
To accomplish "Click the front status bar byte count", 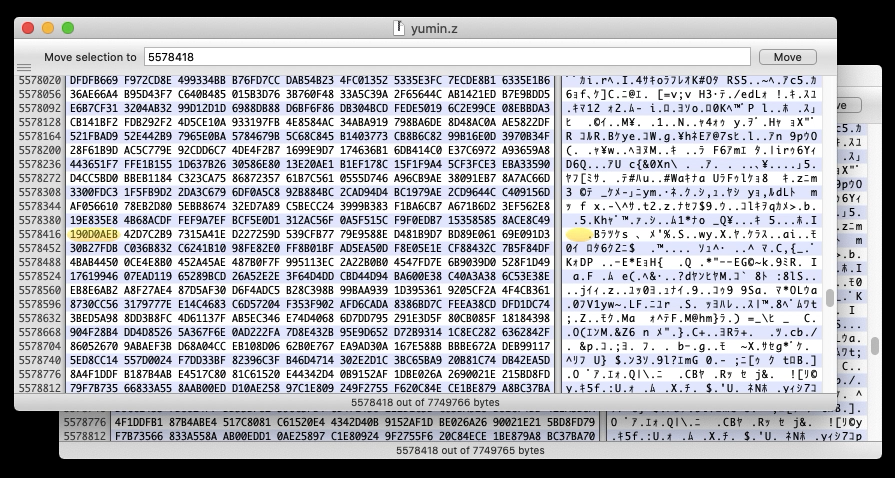I will pyautogui.click(x=425, y=401).
